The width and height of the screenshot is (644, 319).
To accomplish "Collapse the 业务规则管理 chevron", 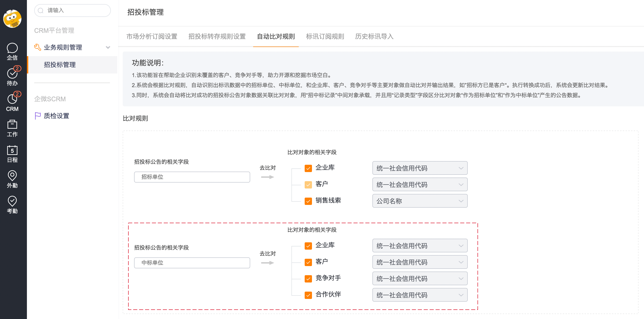I will [x=108, y=47].
